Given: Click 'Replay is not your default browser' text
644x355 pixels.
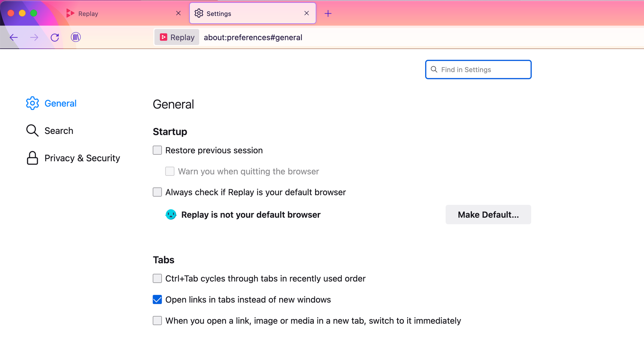Looking at the screenshot, I should (x=251, y=214).
